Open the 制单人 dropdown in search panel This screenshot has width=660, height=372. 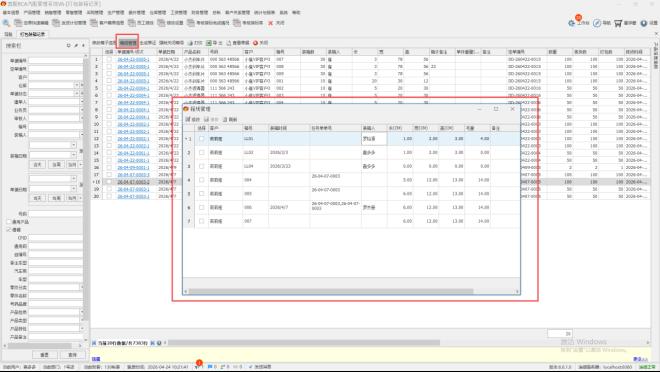pos(81,102)
